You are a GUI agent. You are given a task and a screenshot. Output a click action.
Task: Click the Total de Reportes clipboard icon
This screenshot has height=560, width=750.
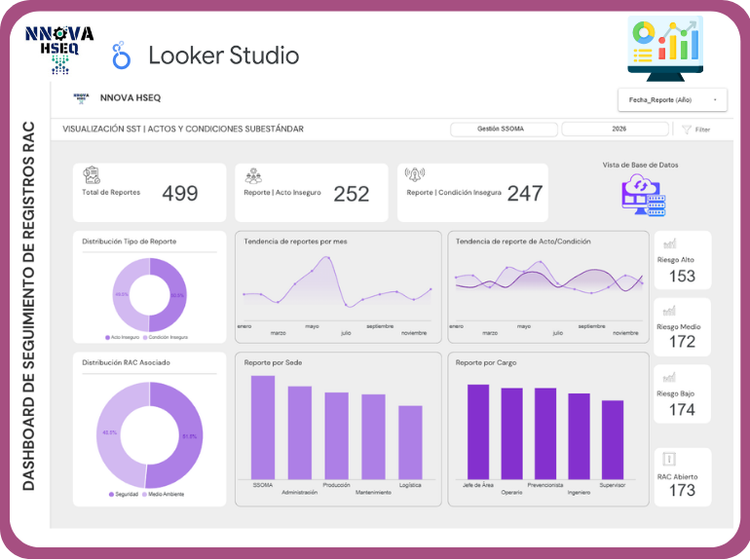[92, 174]
